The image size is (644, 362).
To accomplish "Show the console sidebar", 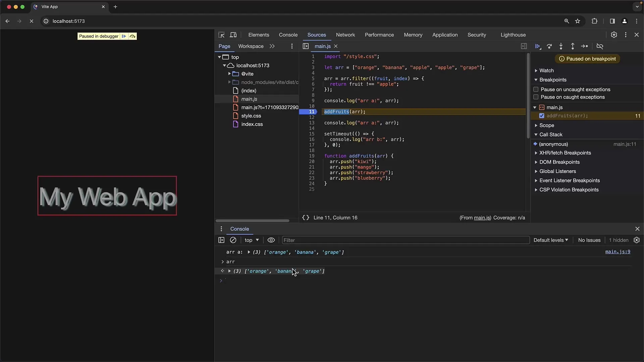I will [221, 240].
